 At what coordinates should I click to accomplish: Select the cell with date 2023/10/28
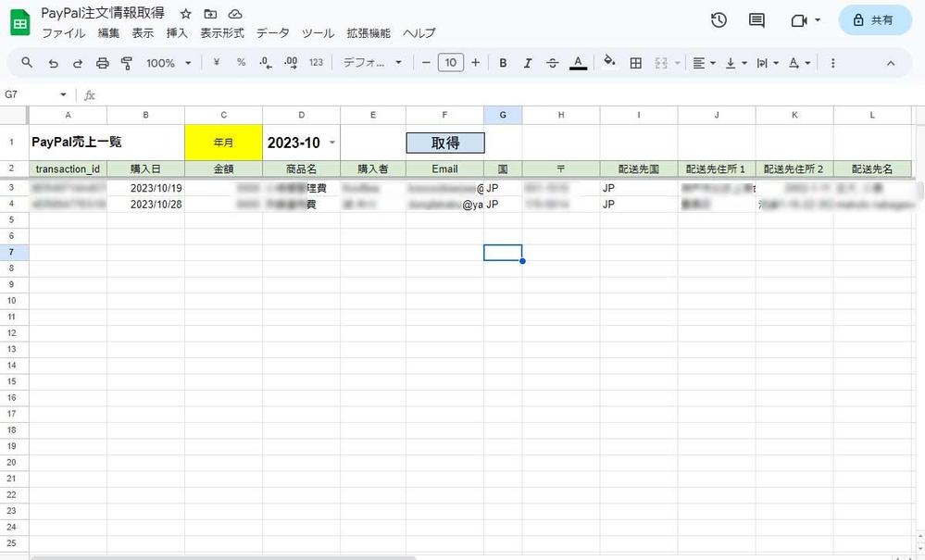[145, 204]
